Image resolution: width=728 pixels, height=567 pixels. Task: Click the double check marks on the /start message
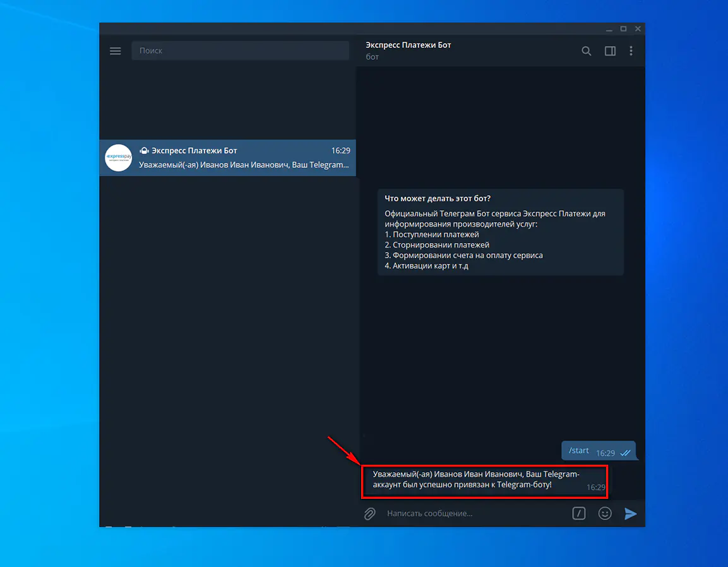(x=626, y=451)
